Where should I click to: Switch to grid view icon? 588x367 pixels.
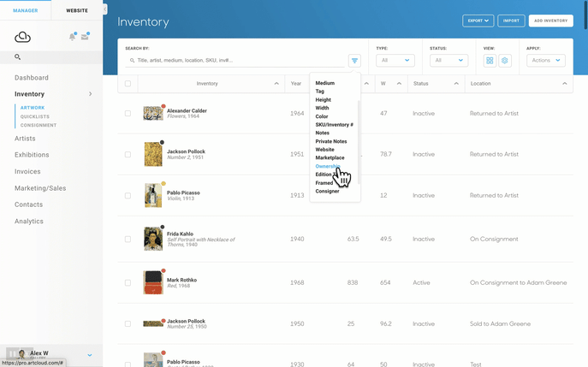490,61
